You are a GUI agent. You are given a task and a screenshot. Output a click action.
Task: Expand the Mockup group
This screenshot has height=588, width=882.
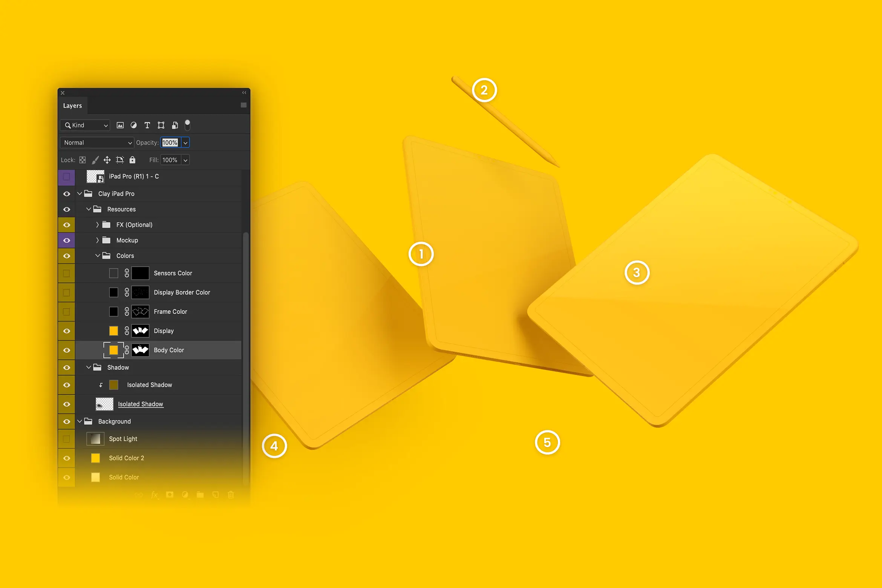tap(98, 240)
